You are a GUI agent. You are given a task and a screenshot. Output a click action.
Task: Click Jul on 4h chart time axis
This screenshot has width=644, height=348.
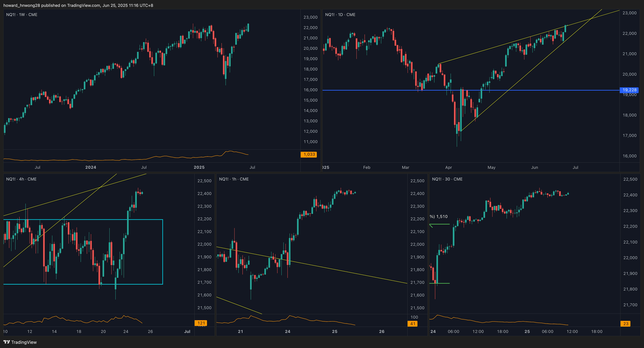pos(187,332)
